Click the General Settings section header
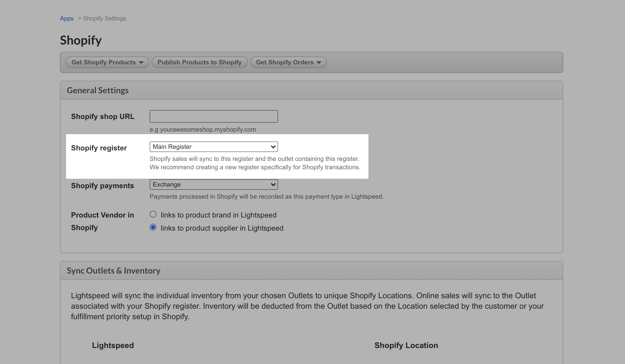Screen dimensions: 625x364 (x=98, y=90)
